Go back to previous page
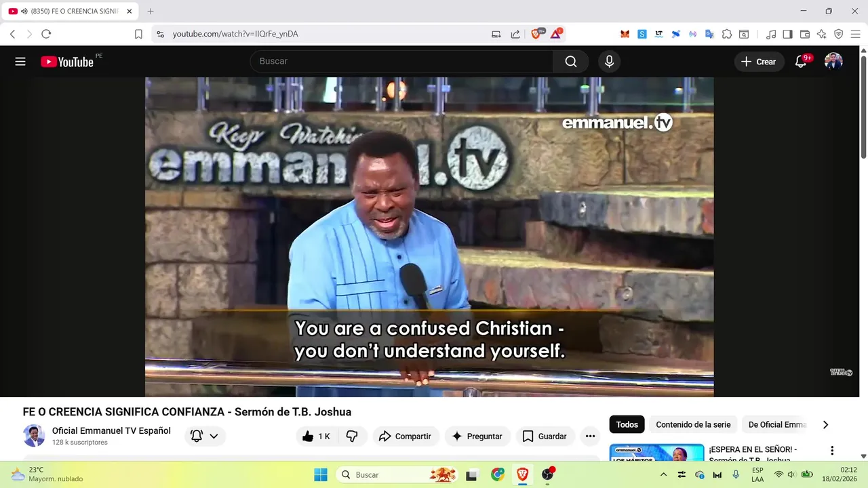Viewport: 868px width, 488px height. click(x=12, y=34)
